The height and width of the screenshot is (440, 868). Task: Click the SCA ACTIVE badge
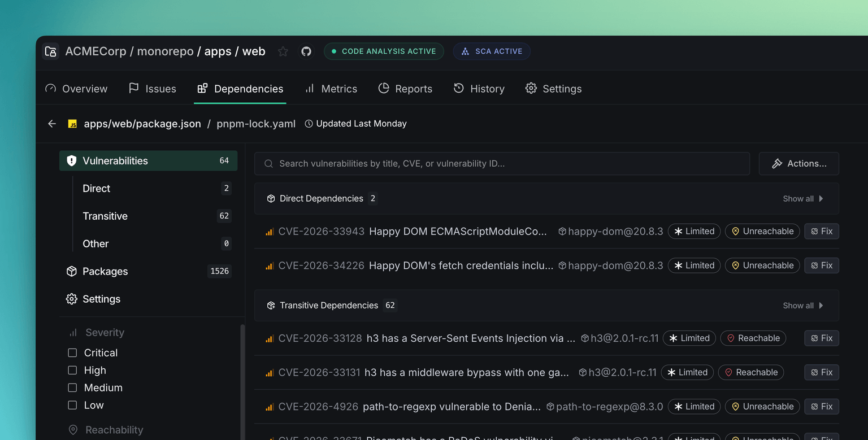[x=492, y=51]
